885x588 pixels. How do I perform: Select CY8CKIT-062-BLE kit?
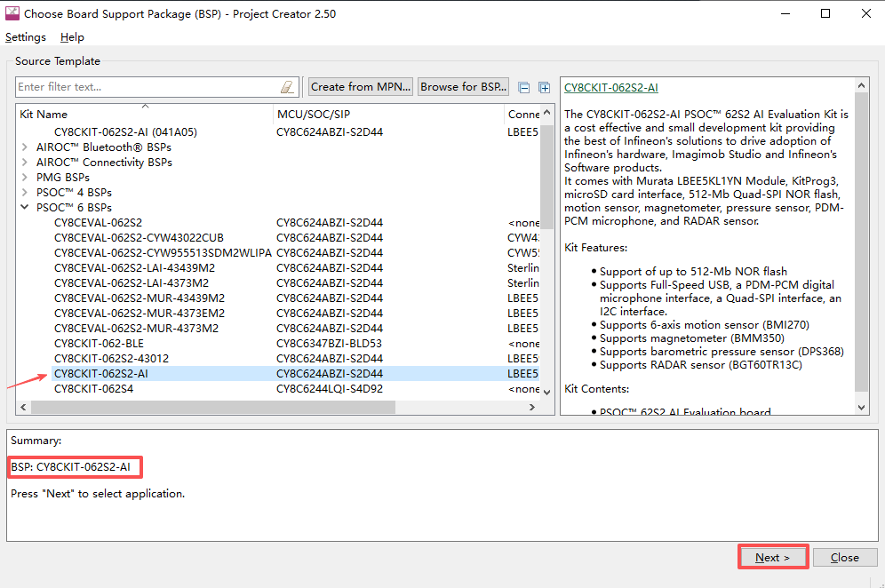[99, 344]
